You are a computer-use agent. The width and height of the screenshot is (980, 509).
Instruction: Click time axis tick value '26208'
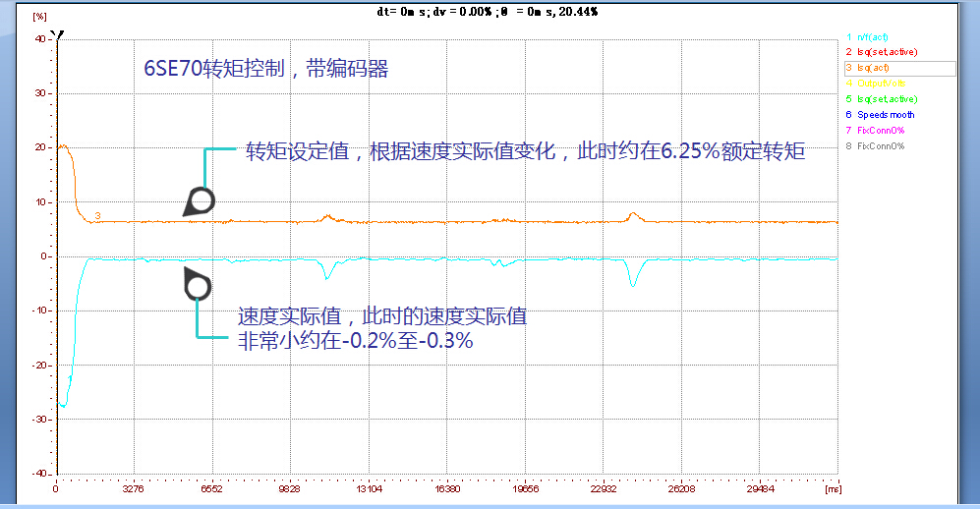(681, 489)
